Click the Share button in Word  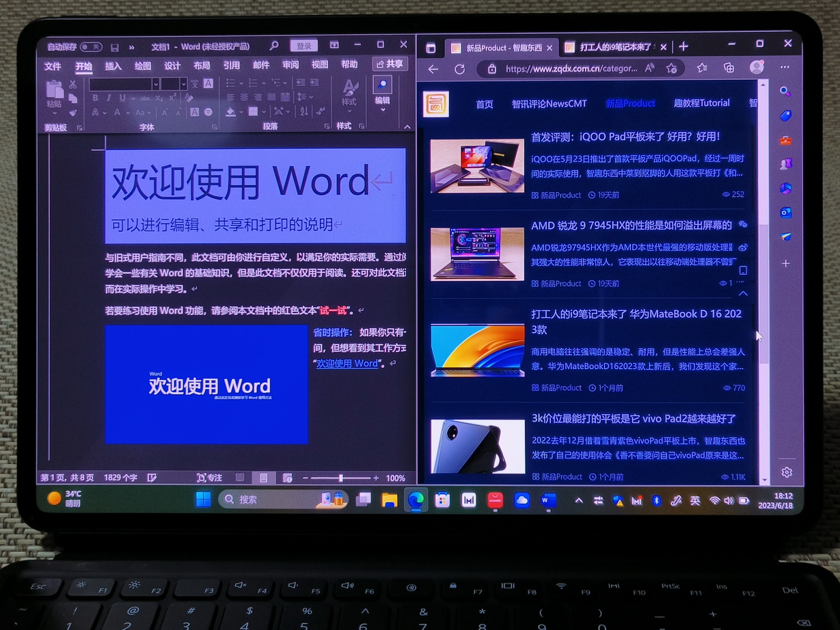[390, 64]
